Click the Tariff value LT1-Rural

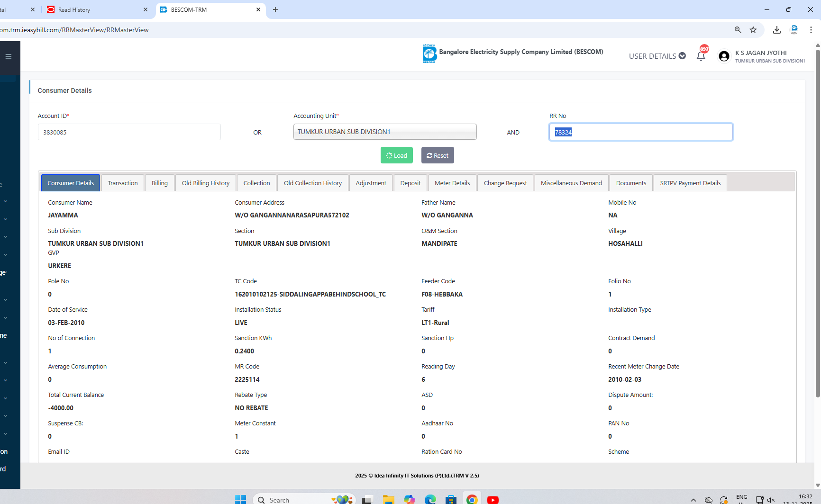click(x=435, y=323)
